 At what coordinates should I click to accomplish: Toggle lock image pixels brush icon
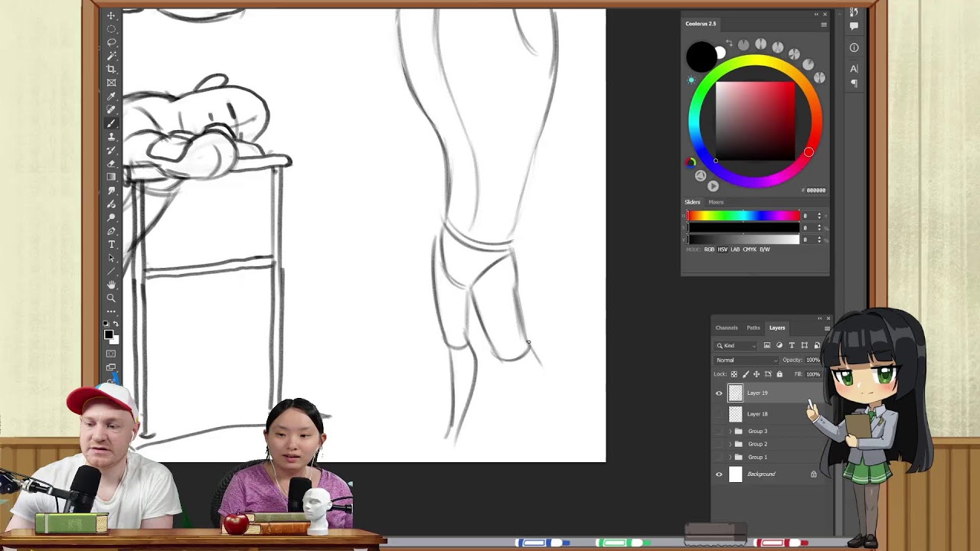click(x=746, y=374)
